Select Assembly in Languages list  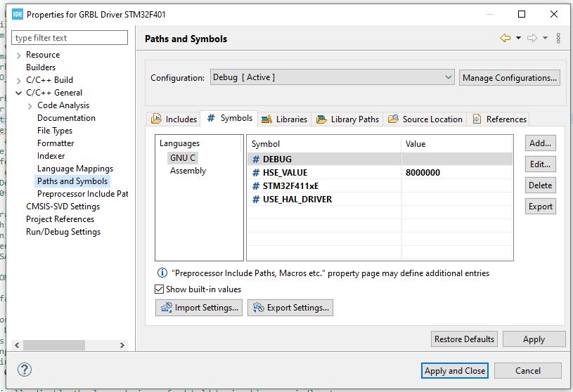click(188, 171)
